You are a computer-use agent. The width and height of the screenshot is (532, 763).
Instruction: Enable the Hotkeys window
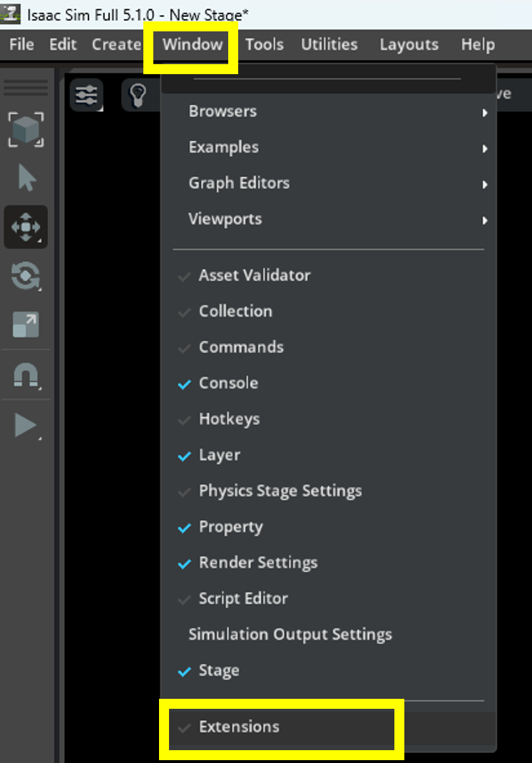point(329,419)
